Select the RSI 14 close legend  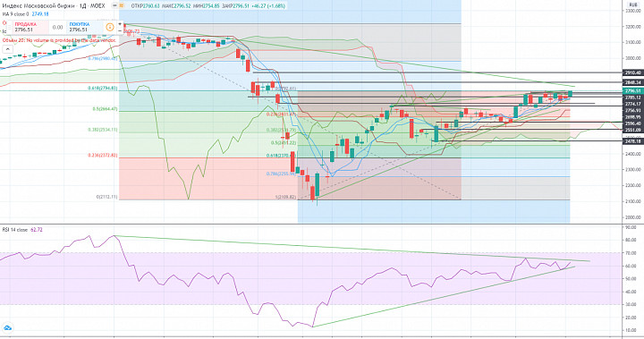point(15,230)
